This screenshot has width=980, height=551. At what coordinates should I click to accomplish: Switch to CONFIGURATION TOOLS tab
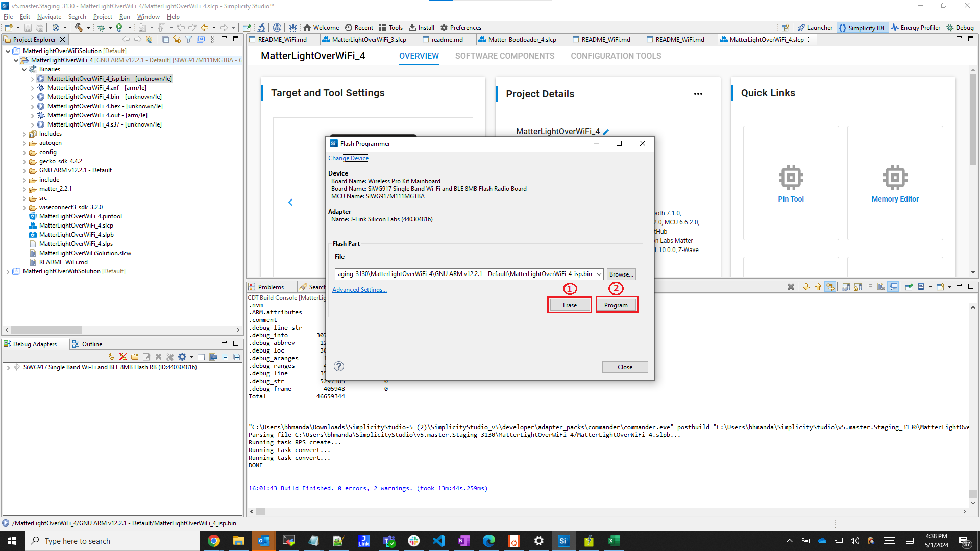click(x=616, y=56)
